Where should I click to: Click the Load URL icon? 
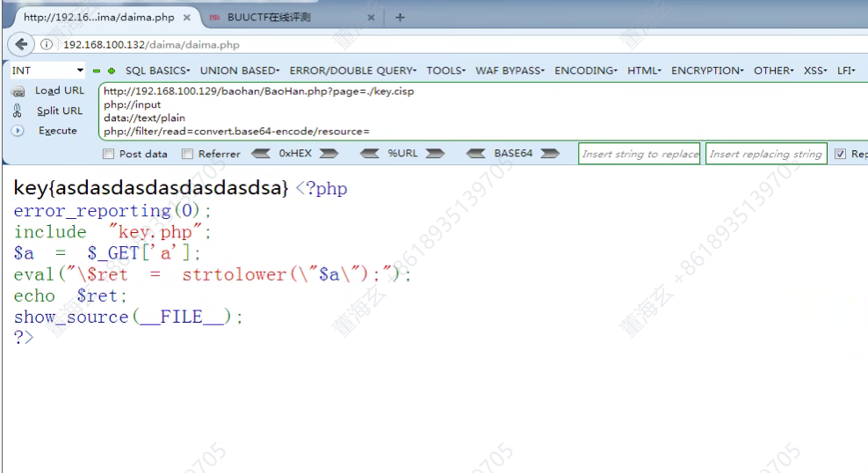pos(18,91)
